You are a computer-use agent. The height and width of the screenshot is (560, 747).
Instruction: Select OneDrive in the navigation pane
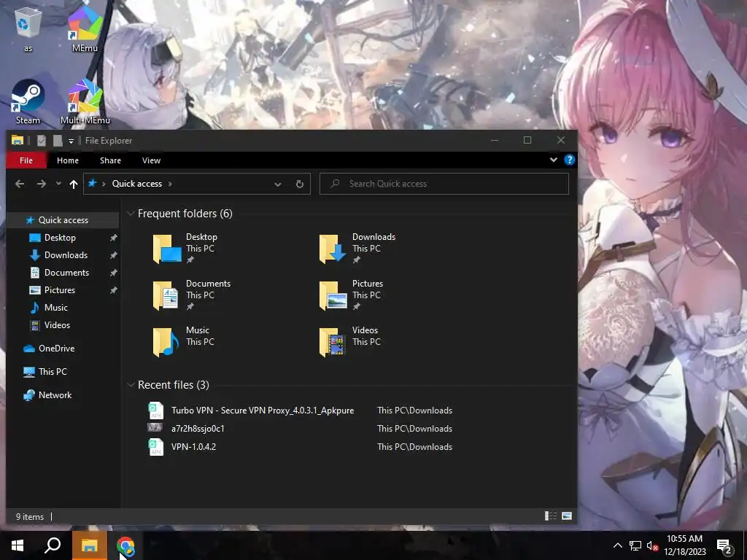[x=56, y=349]
